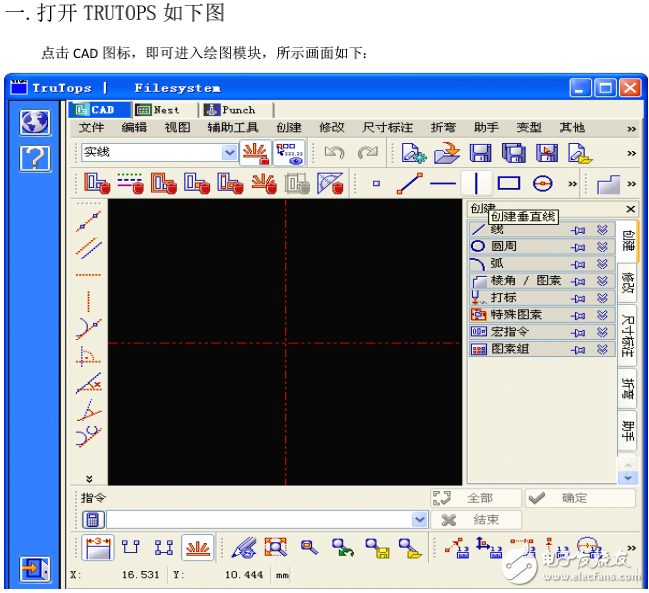Switch to the 助手 vertical tab
Image resolution: width=649 pixels, height=593 pixels.
coord(628,431)
